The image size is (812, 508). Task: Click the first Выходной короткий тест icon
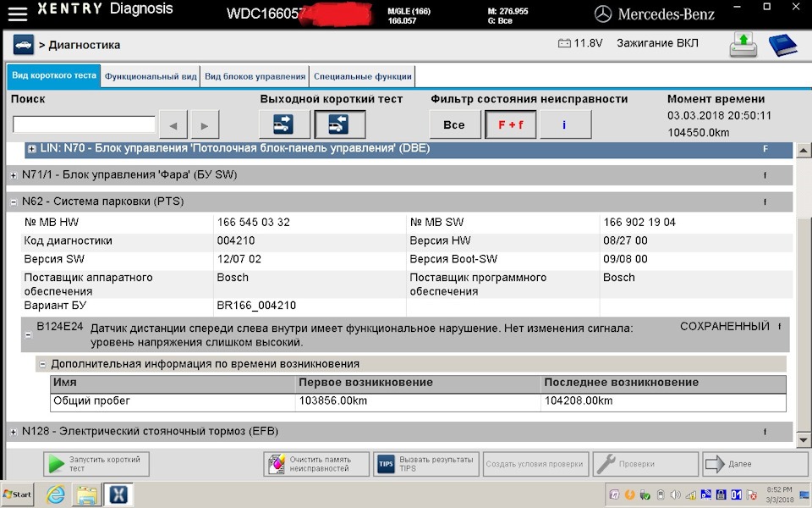pyautogui.click(x=283, y=124)
